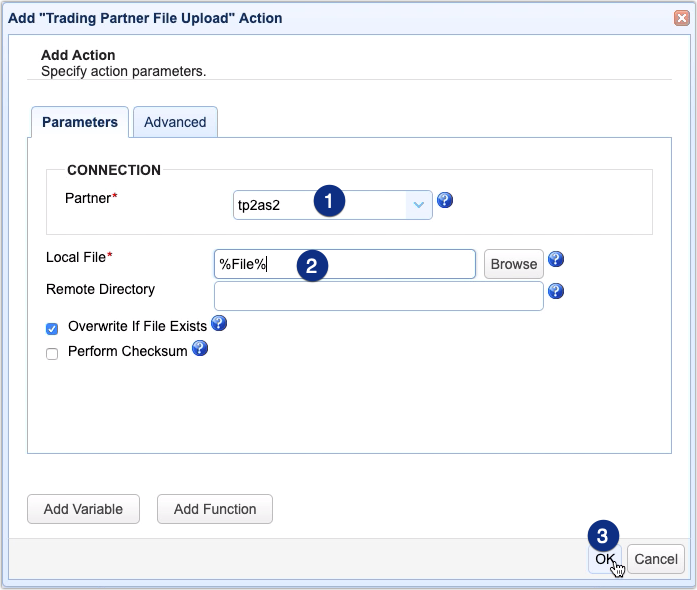Open help for Perform Checksum
Screen dimensions: 697x590
[200, 348]
